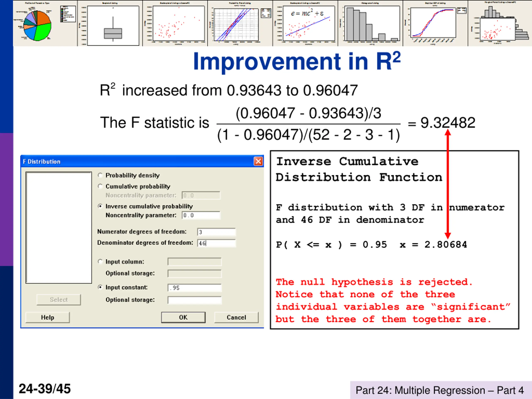Click the disabled Noncentrality parameter field
The height and width of the screenshot is (399, 532).
coord(201,195)
